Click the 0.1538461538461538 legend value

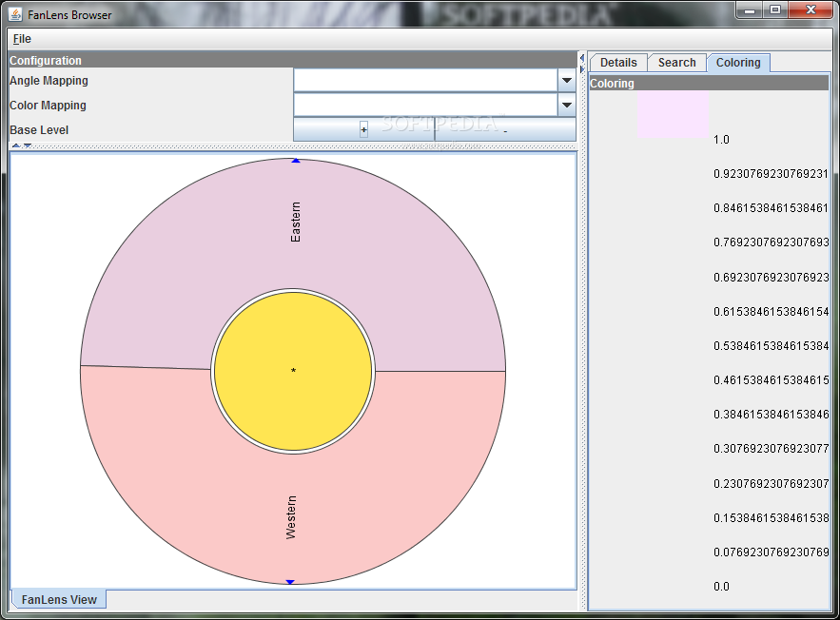771,518
